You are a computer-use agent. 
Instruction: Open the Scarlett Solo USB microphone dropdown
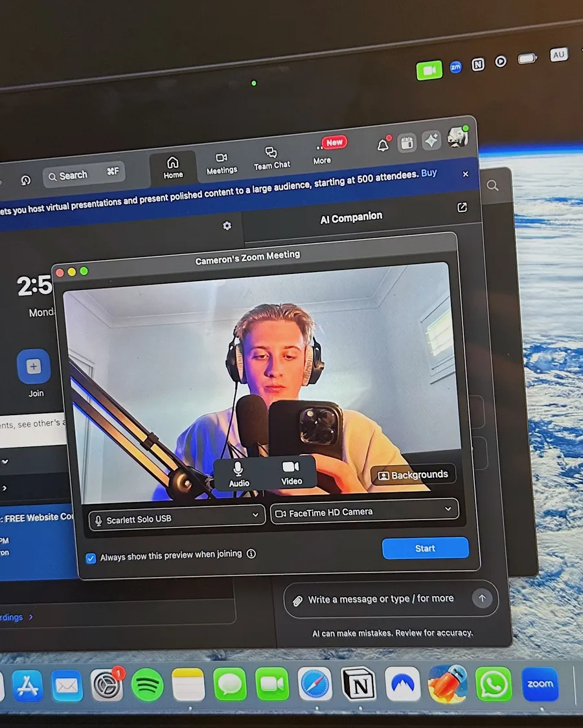pyautogui.click(x=177, y=518)
